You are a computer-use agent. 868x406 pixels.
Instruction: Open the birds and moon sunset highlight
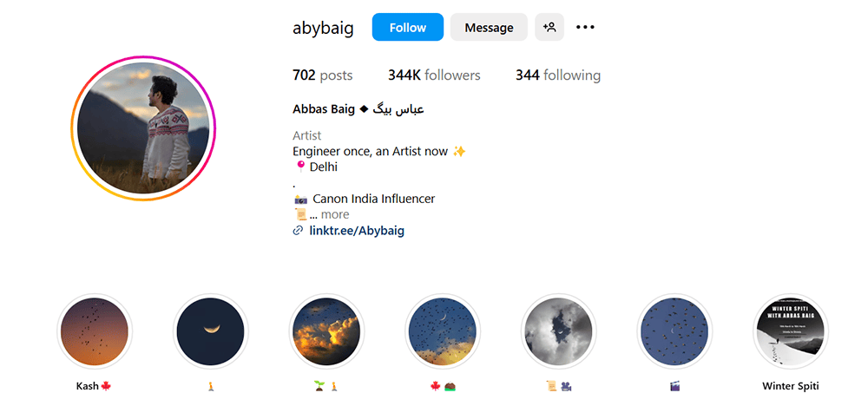click(443, 331)
